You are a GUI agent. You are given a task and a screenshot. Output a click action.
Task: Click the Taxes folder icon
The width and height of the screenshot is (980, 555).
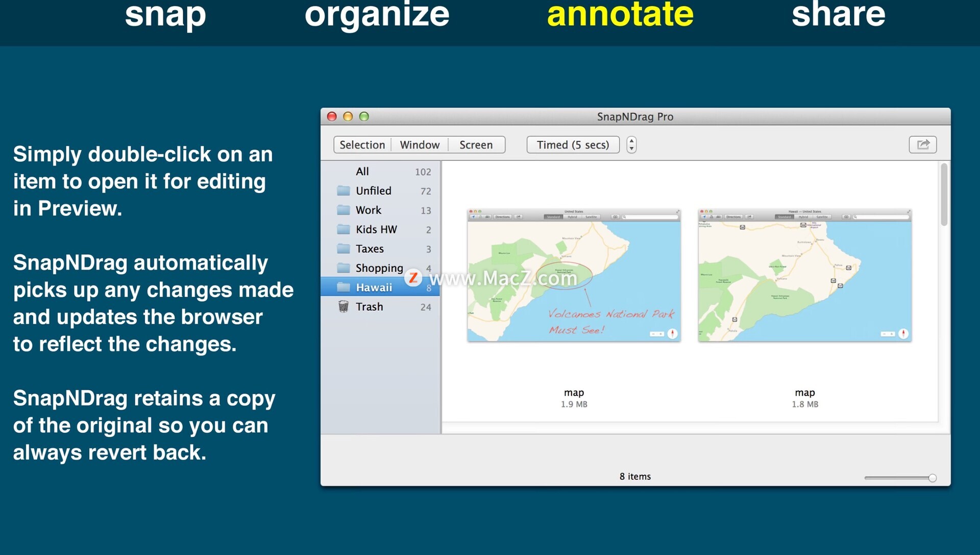click(344, 249)
